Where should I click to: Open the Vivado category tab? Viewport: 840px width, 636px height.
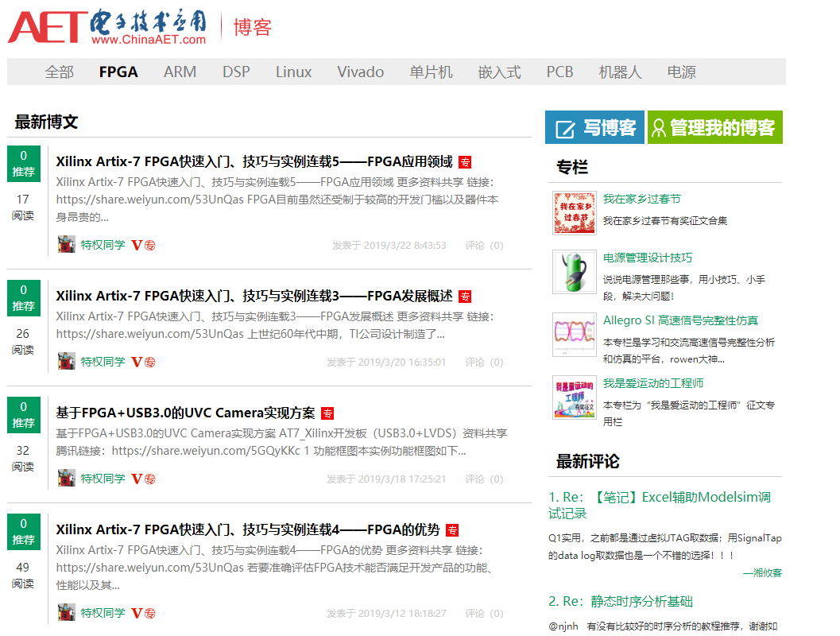(x=361, y=72)
